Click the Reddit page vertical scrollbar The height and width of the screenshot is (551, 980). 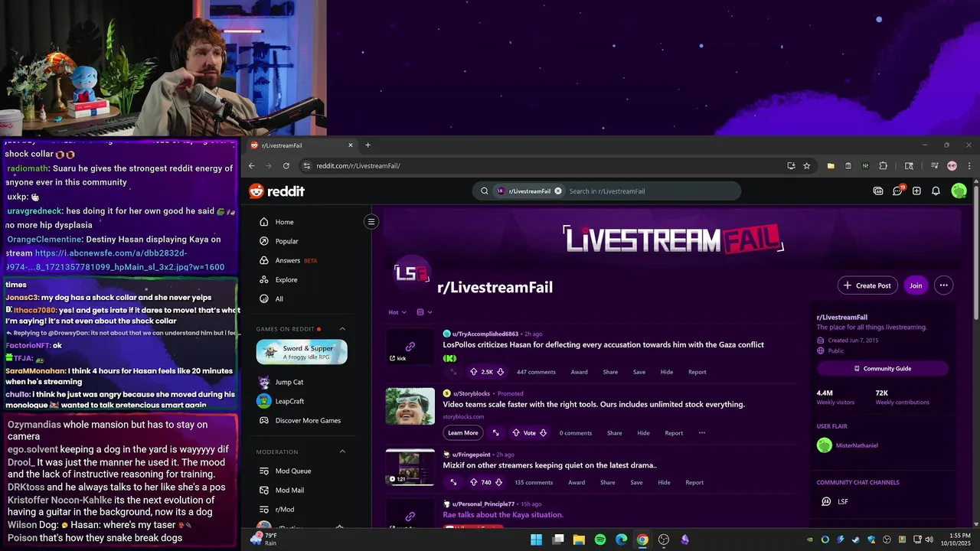pyautogui.click(x=975, y=253)
